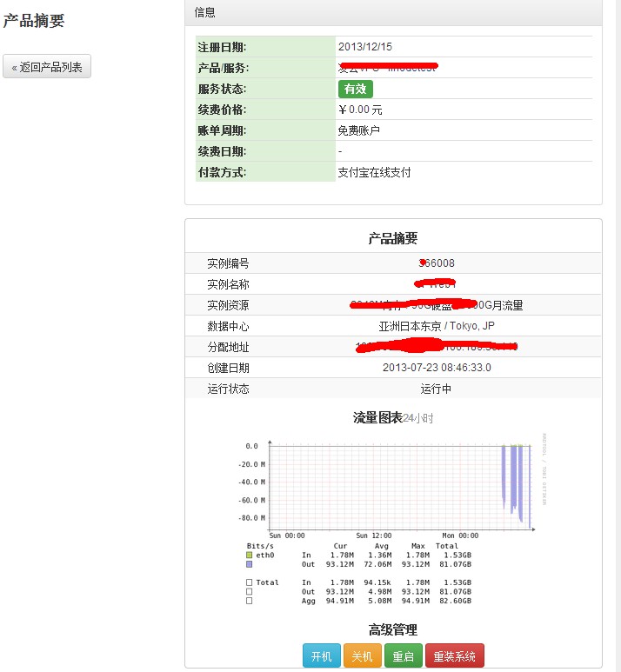Click the 流量图表 heading
This screenshot has height=672, width=621.
click(377, 417)
